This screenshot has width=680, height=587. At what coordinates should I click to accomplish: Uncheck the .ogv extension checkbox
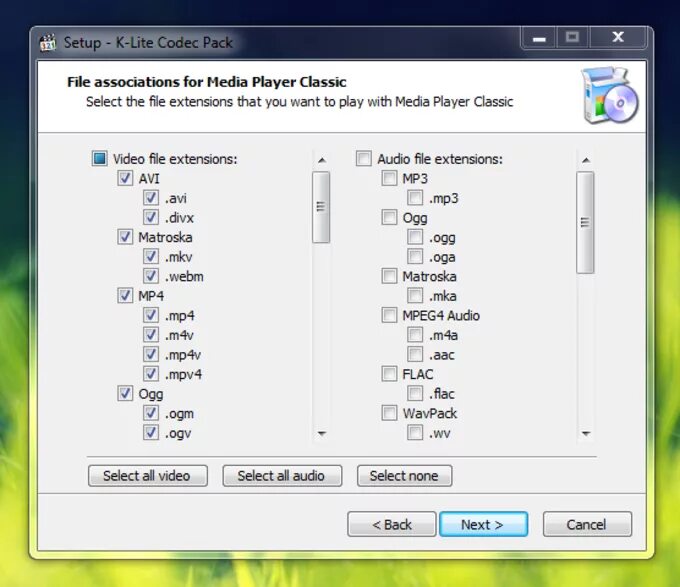151,432
